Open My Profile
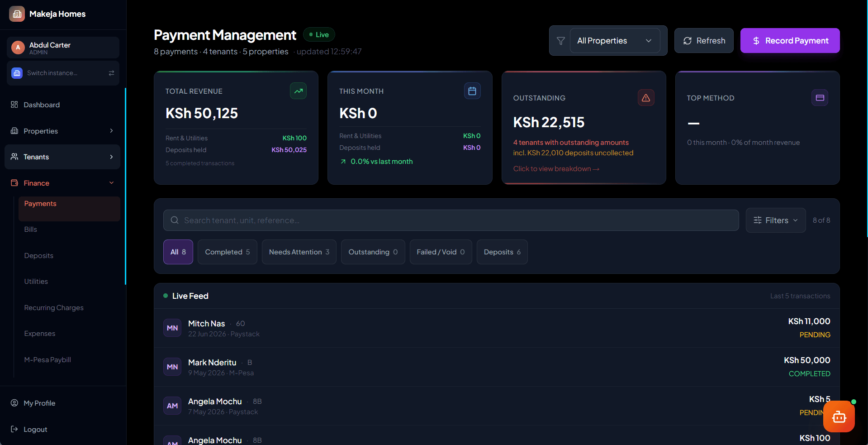Image resolution: width=868 pixels, height=445 pixels. click(x=62, y=403)
